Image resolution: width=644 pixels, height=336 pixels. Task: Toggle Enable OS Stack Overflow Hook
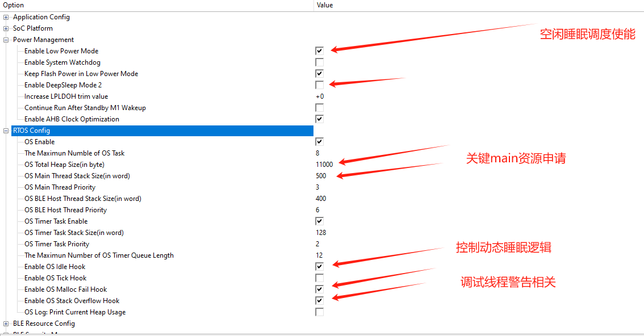click(319, 301)
